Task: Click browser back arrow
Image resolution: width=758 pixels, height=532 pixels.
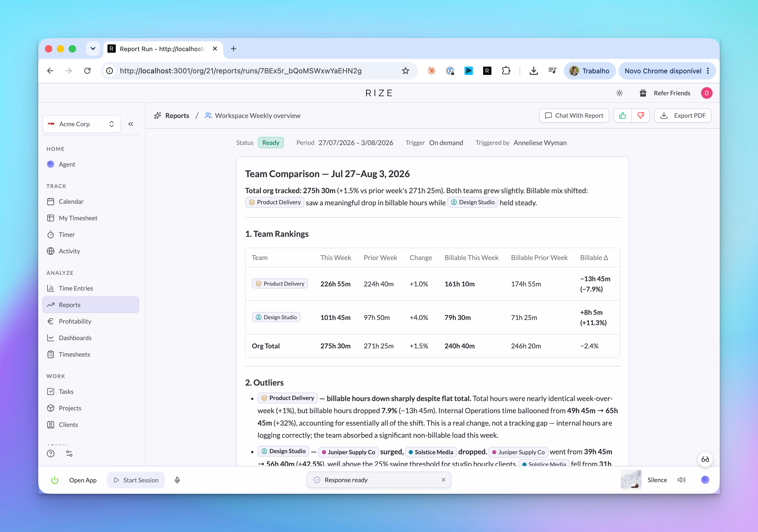Action: point(50,71)
